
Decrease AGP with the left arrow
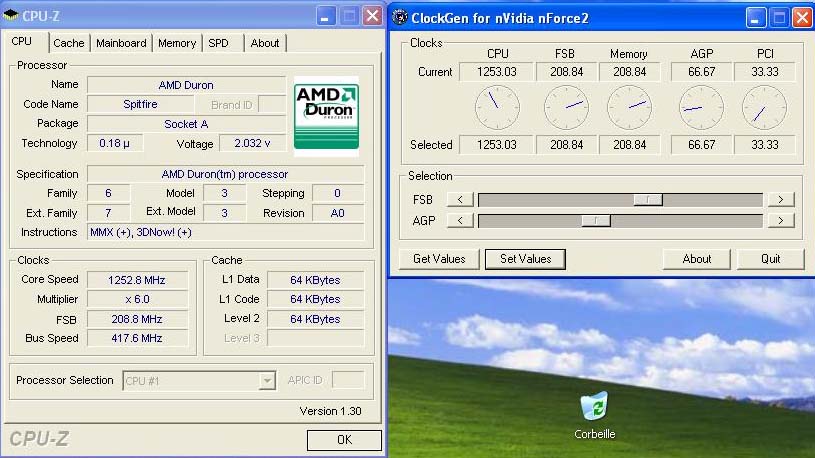click(460, 220)
